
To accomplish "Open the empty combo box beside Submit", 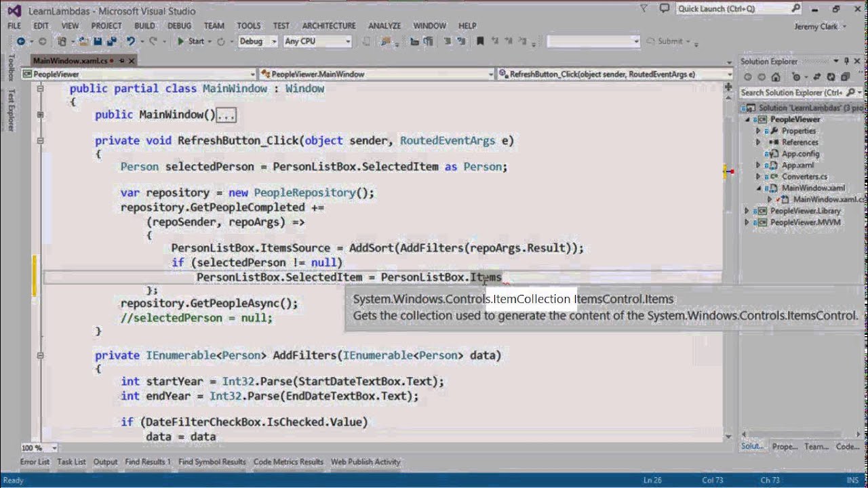I will coord(593,41).
